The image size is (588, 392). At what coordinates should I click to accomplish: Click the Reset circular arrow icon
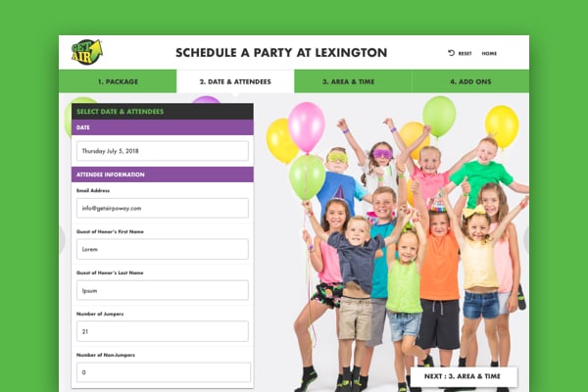coord(451,53)
